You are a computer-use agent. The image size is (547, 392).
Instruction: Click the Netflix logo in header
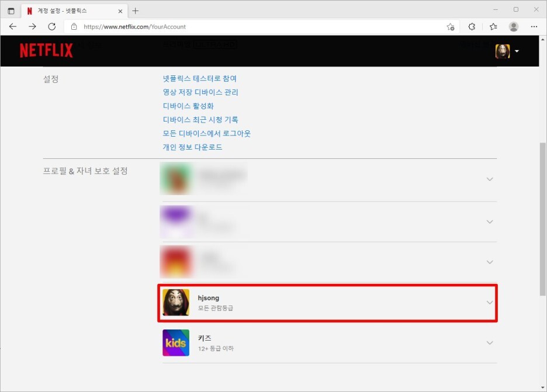[x=46, y=50]
